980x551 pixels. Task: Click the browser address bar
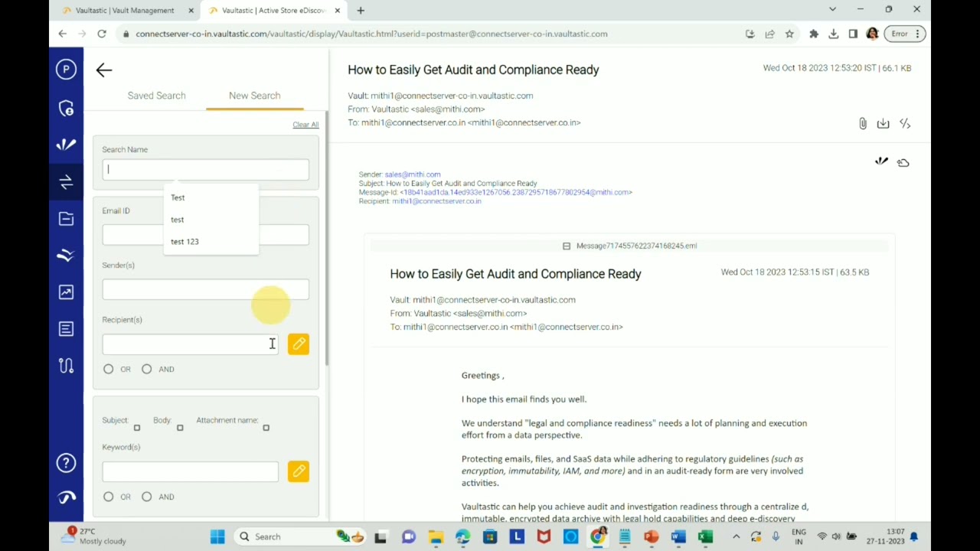429,34
